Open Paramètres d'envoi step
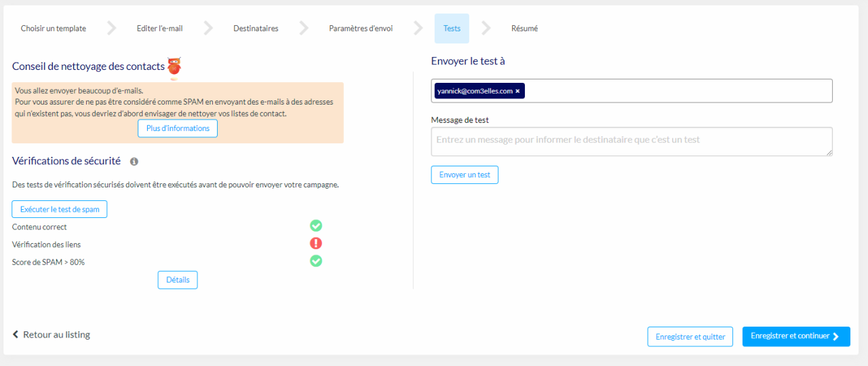Viewport: 868px width, 366px height. pos(361,29)
